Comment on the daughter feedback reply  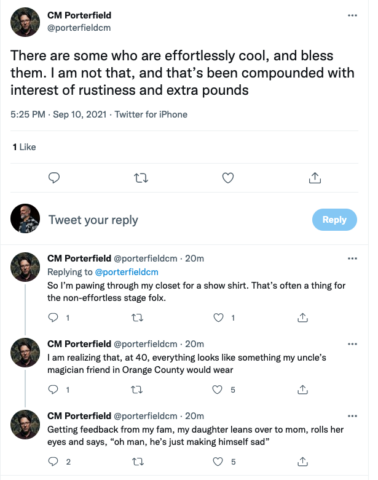pyautogui.click(x=53, y=461)
